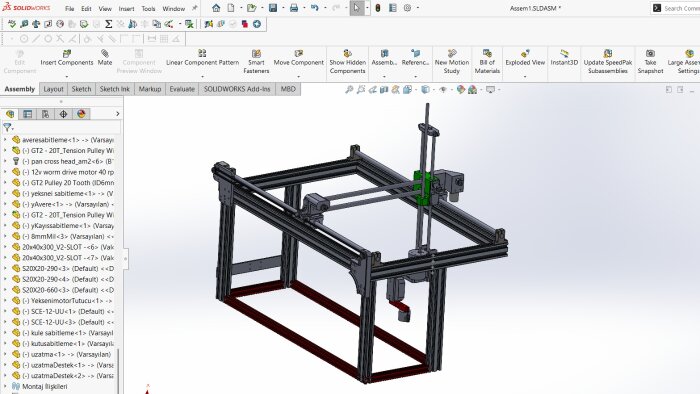Screen dimensions: 700x394
Task: Open the File menu
Action: pyautogui.click(x=69, y=8)
